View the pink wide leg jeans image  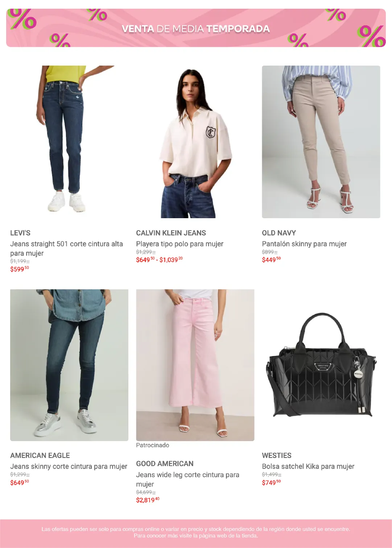pyautogui.click(x=195, y=365)
